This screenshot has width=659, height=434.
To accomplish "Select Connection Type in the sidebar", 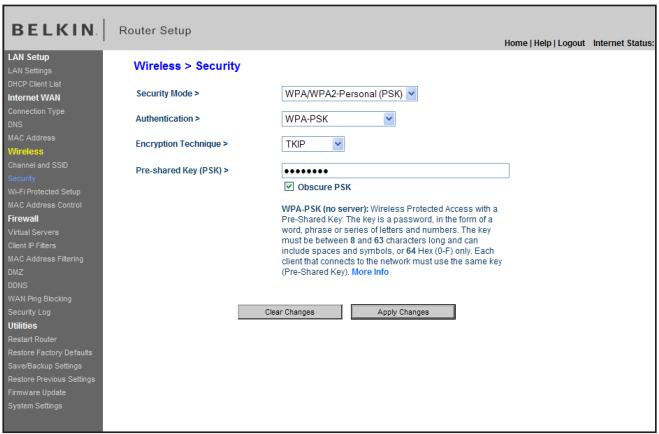I will 36,111.
